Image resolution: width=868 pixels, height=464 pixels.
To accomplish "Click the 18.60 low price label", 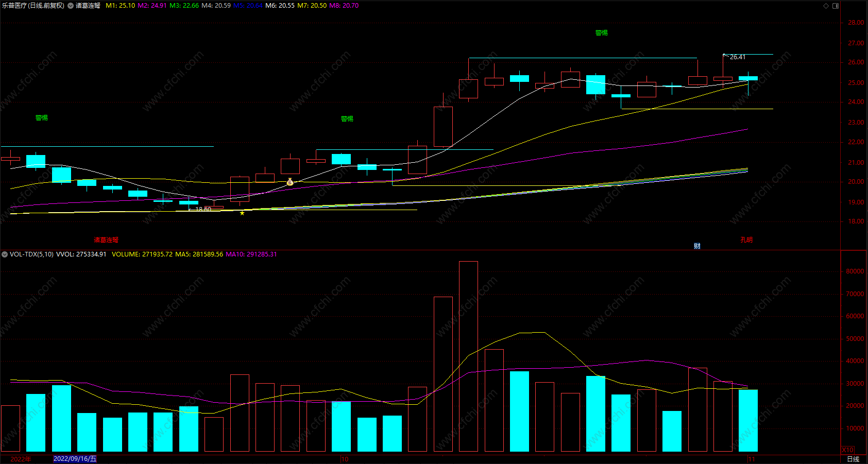I will coord(203,209).
